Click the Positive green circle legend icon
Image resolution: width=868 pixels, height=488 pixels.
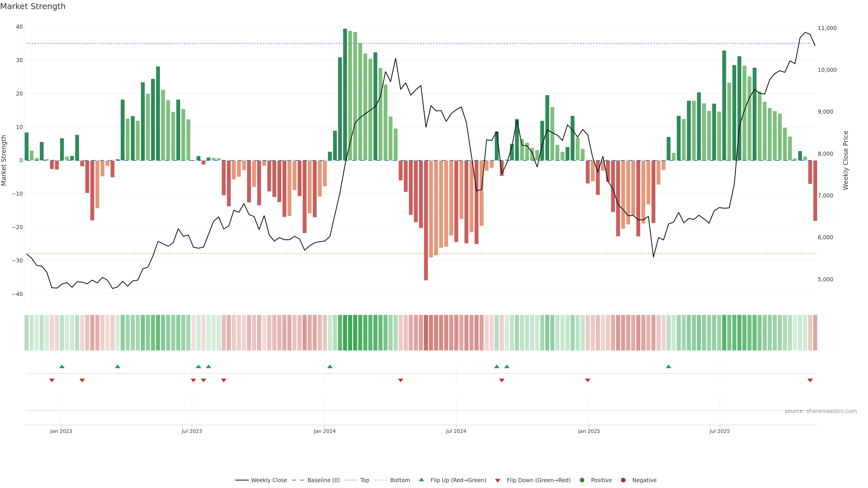point(582,480)
